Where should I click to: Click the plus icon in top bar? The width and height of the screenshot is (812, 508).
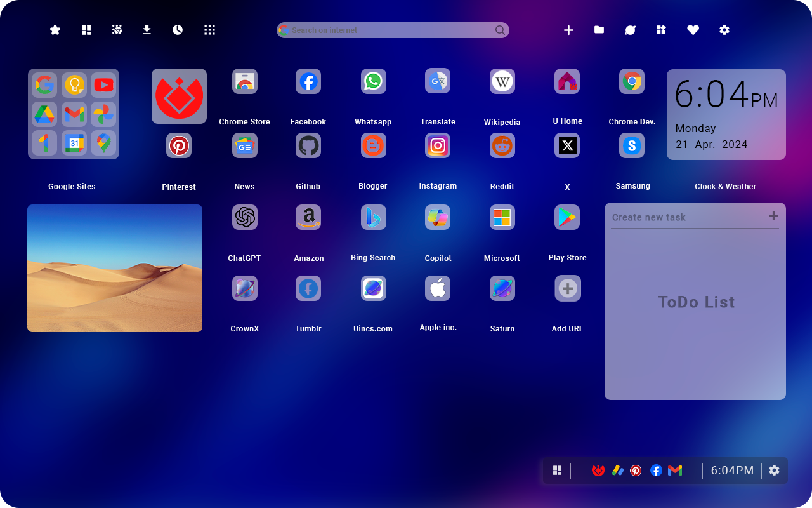coord(568,30)
